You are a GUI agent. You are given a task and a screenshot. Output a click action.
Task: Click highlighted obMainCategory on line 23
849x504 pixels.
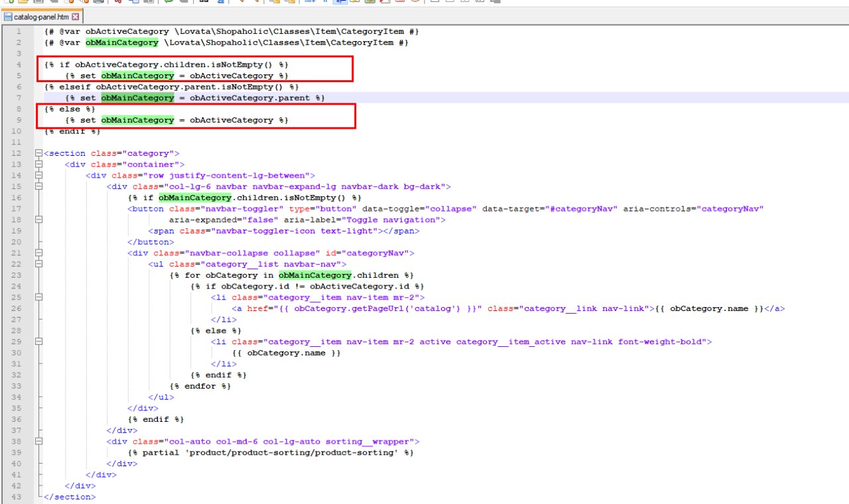click(314, 275)
